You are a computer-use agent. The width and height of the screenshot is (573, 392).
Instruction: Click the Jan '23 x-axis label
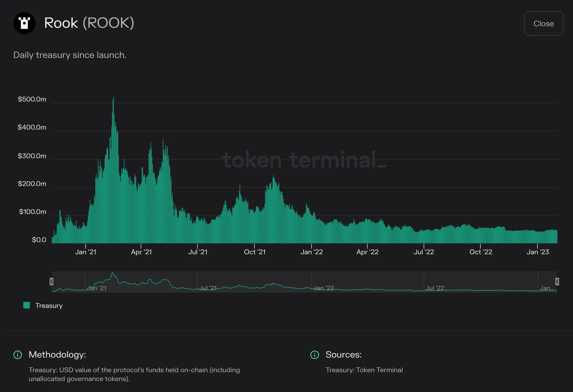pos(538,252)
